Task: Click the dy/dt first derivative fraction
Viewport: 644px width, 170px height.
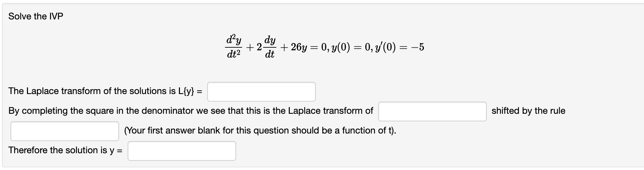Action: click(x=270, y=47)
